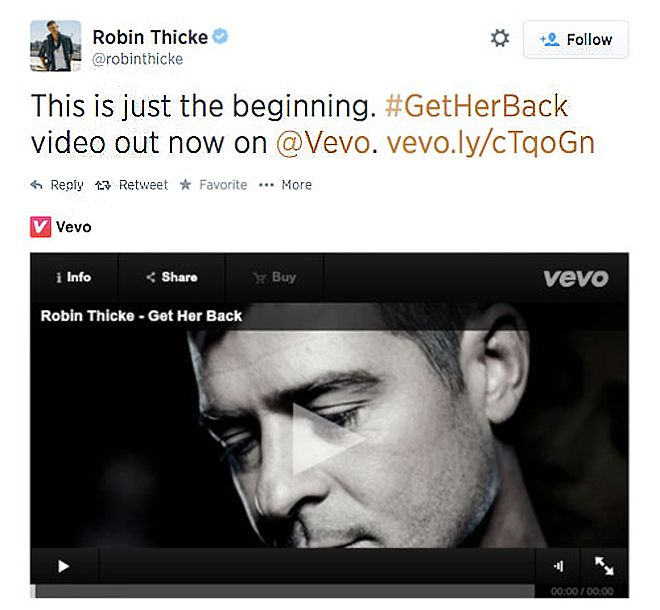
Task: Toggle the volume icon in player
Action: pos(559,566)
